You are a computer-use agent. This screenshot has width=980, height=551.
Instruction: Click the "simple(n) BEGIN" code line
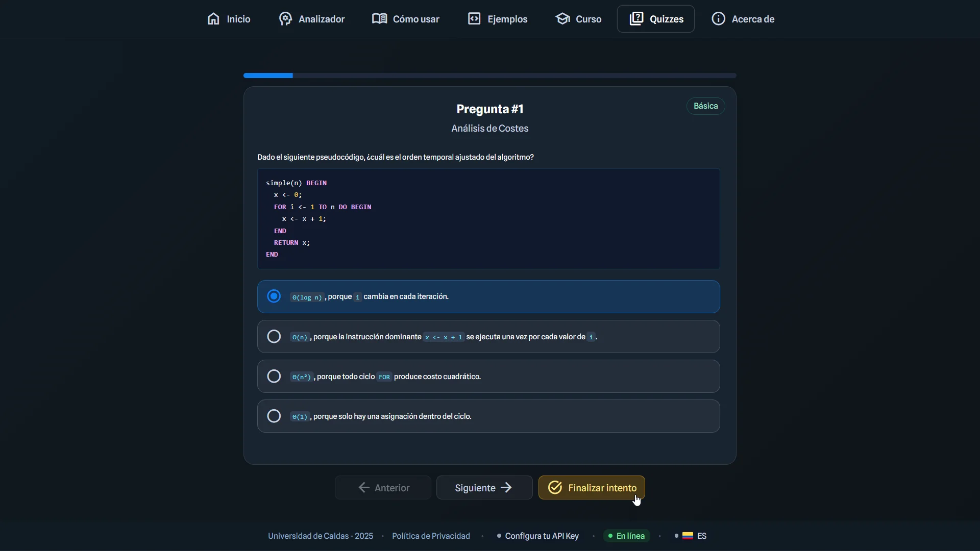point(296,183)
